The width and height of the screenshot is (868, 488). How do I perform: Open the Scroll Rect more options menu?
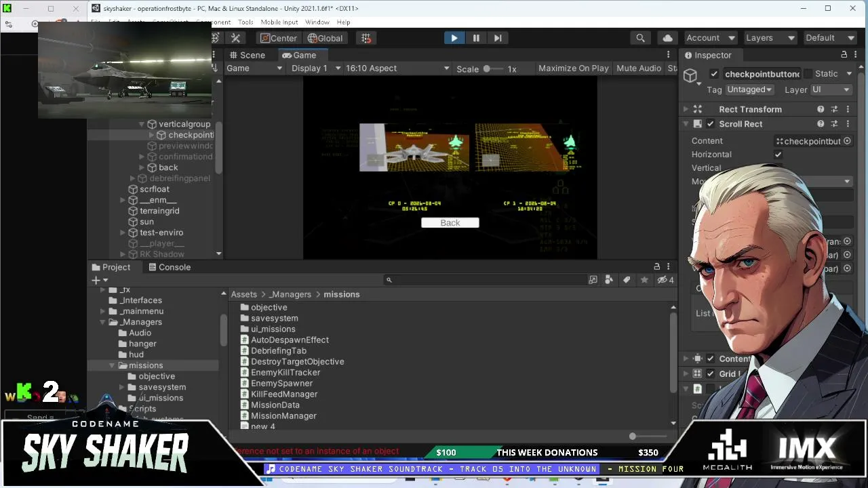pyautogui.click(x=848, y=124)
